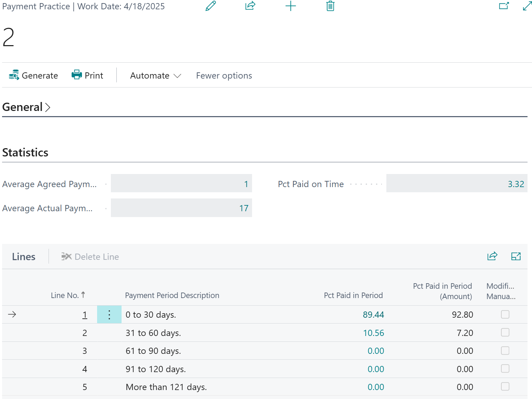Select the '91 to 120 days.' description cell
This screenshot has height=399, width=532.
[x=156, y=369]
